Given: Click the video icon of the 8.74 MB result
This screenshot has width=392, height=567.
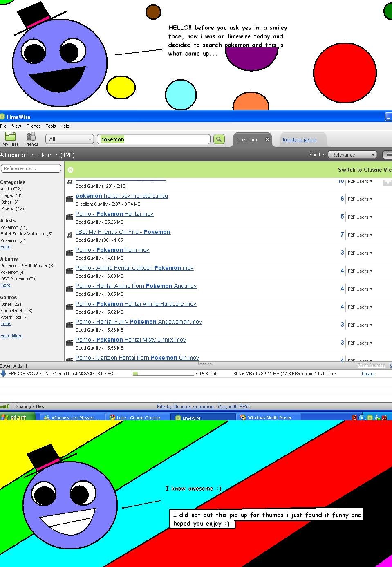Looking at the screenshot, I should pos(69,199).
